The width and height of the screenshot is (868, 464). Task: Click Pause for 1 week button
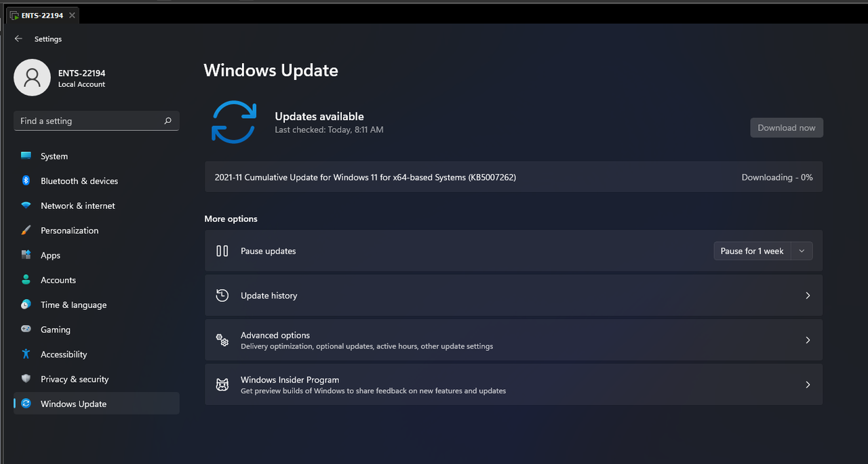(752, 251)
